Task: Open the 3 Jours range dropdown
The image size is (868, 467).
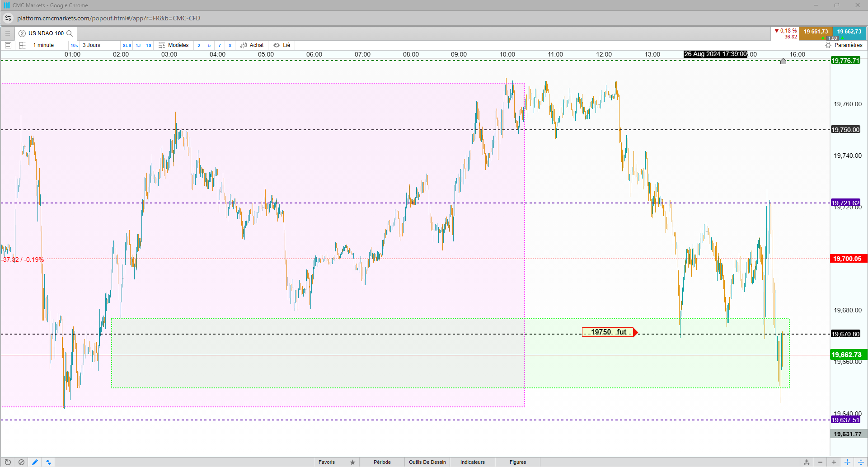Action: (x=100, y=45)
